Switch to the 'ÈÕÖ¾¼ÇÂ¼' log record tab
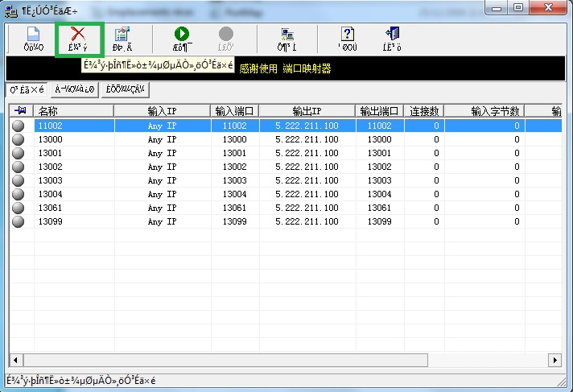573x392 pixels. 126,89
